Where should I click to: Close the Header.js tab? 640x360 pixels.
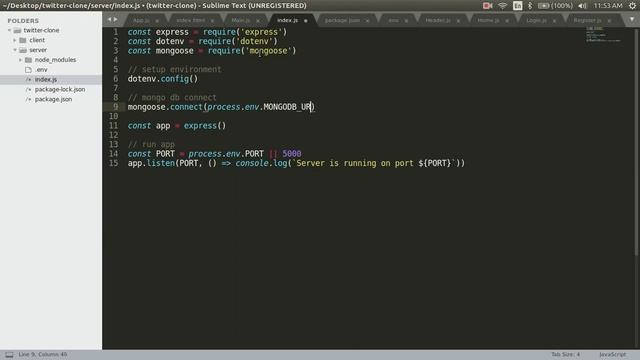458,20
